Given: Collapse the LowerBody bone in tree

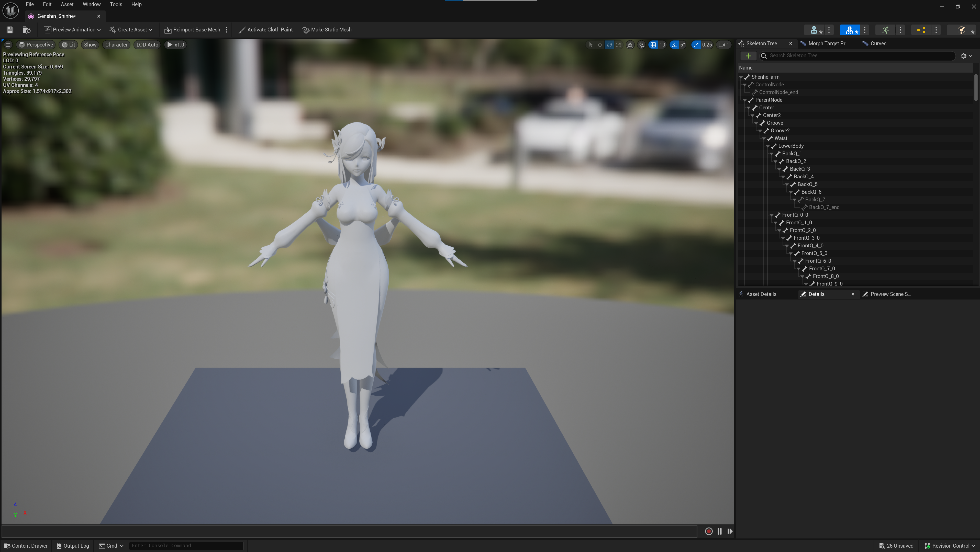Looking at the screenshot, I should click(x=768, y=146).
